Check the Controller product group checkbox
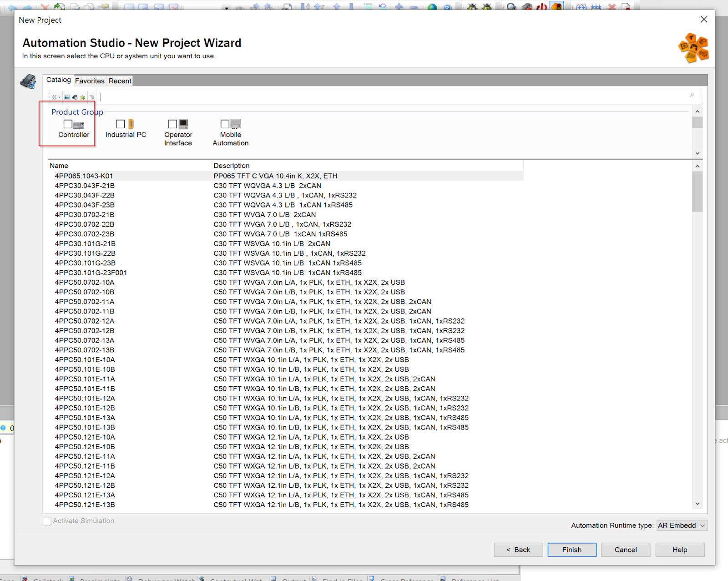Screen dimensions: 728x581 click(x=68, y=124)
